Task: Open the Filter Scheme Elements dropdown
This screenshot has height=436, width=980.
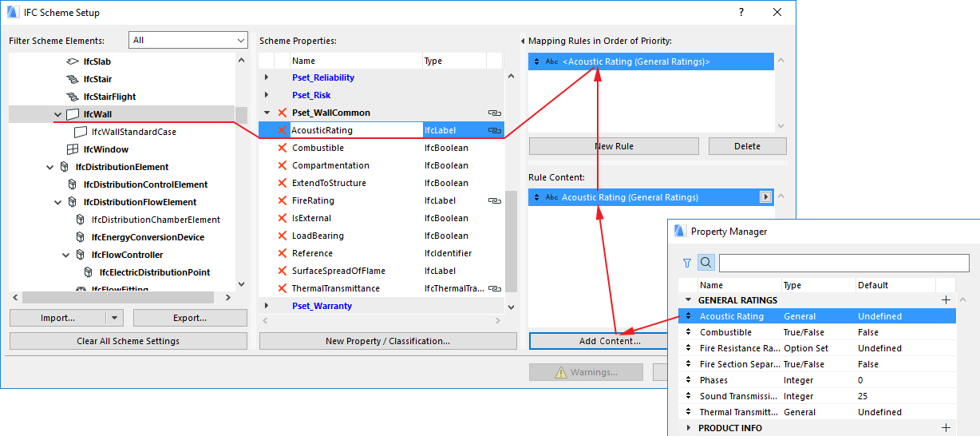Action: coord(188,40)
